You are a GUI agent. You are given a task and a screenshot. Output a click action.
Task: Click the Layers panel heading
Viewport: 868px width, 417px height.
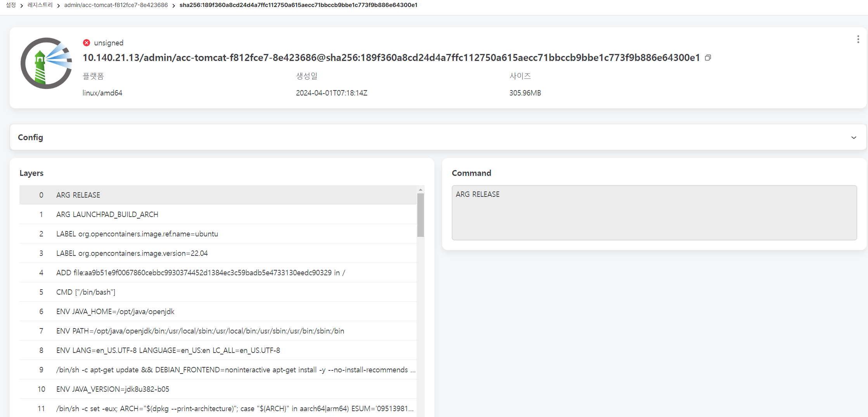coord(31,173)
